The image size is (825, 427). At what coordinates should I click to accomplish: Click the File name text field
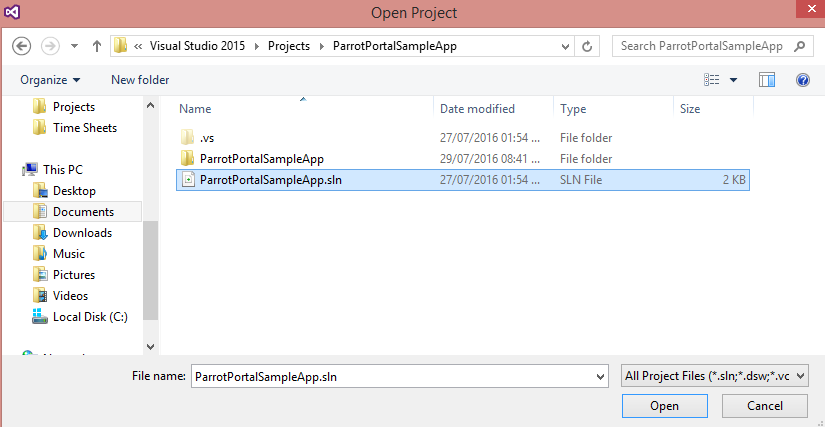[x=393, y=377]
